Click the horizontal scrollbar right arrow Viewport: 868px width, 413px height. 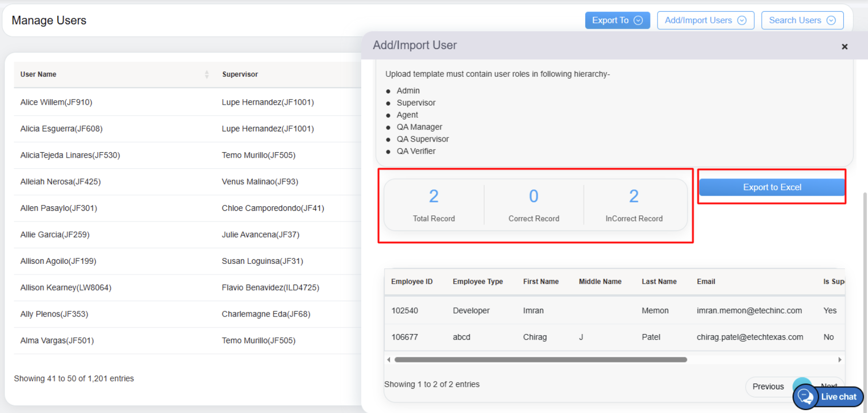pos(840,360)
